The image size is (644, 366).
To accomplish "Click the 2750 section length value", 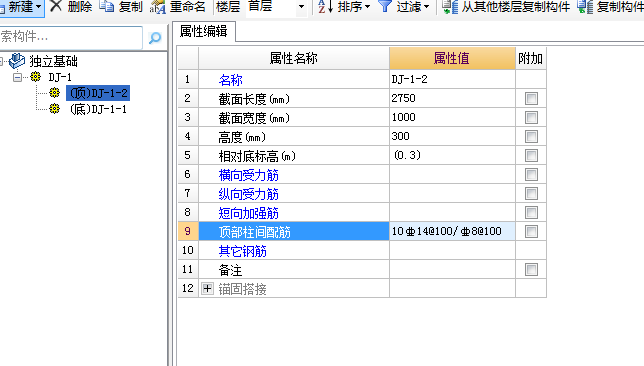I will coord(452,98).
